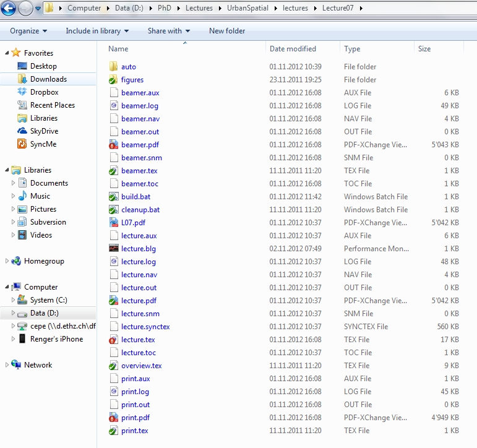This screenshot has height=448, width=477.
Task: Collapse the Computer tree section
Action: tap(7, 286)
